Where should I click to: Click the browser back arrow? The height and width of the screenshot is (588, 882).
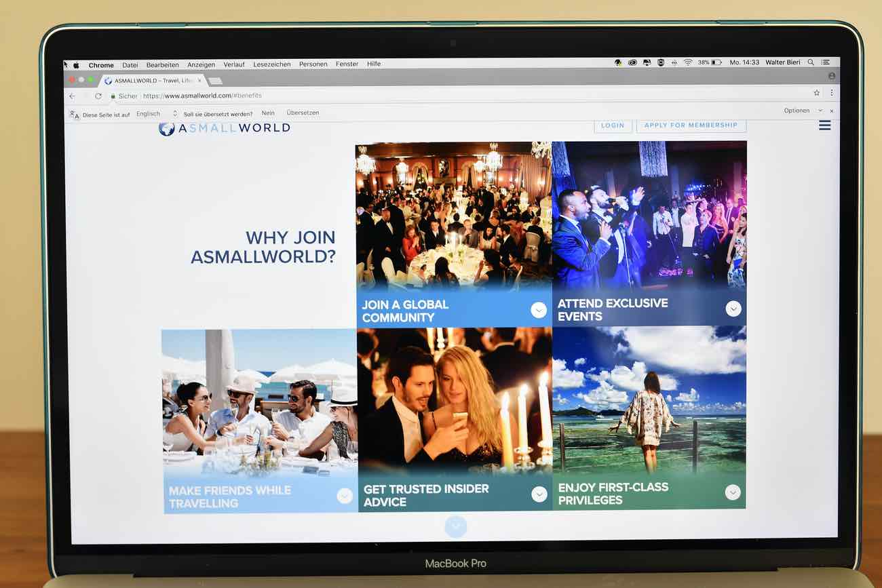[x=73, y=96]
